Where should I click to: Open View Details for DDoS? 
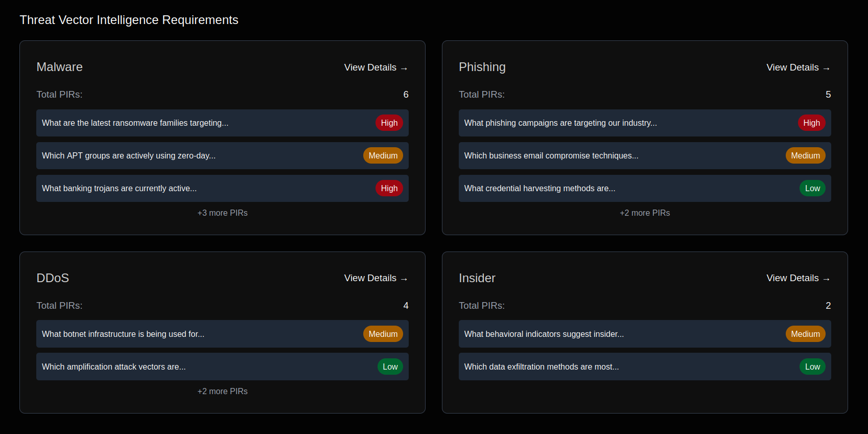[x=376, y=278]
